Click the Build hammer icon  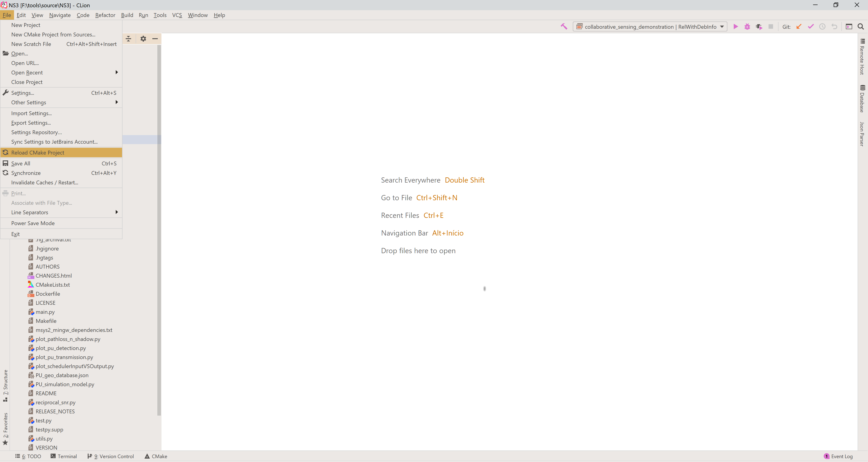pyautogui.click(x=564, y=27)
